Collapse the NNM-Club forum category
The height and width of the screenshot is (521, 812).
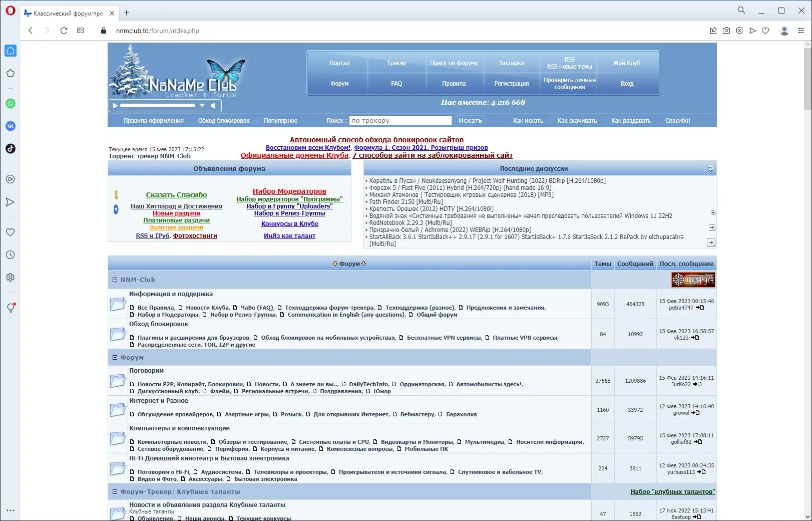(x=115, y=280)
